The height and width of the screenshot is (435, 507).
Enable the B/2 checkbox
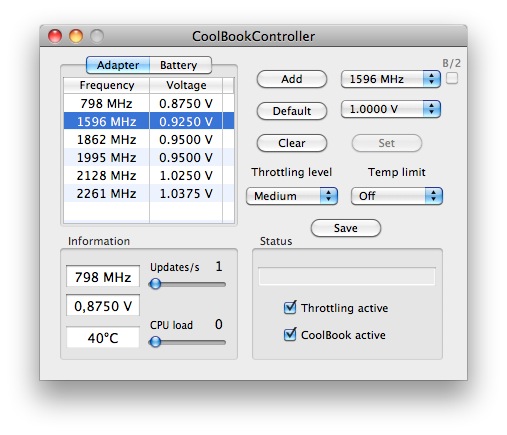click(452, 78)
